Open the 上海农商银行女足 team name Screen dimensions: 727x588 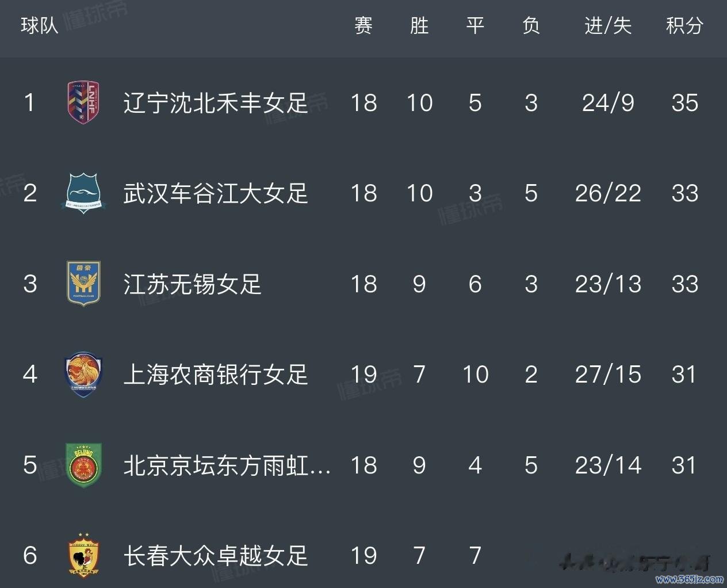216,375
